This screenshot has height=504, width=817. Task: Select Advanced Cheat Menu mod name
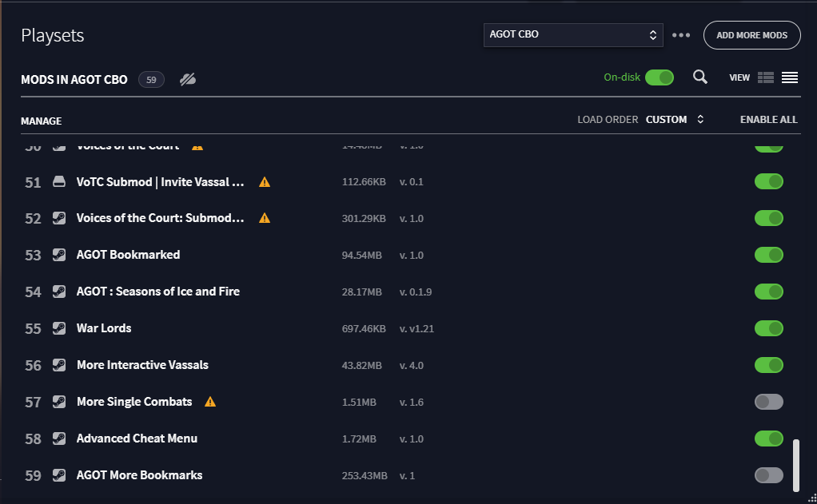(137, 439)
